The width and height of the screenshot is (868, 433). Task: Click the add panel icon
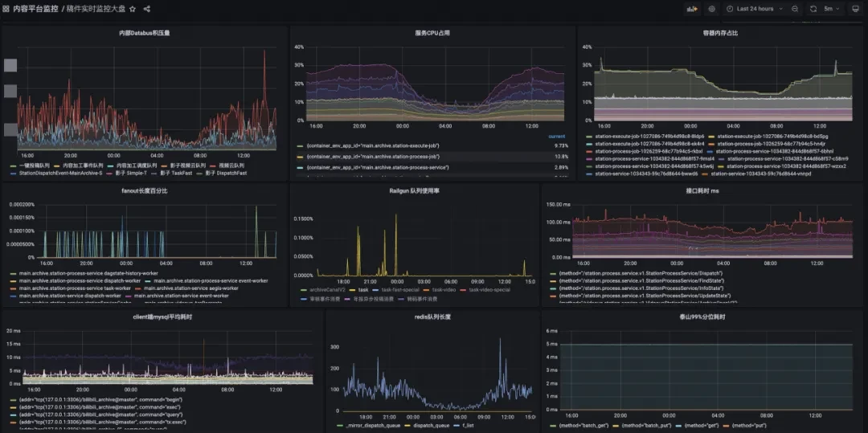(x=692, y=9)
